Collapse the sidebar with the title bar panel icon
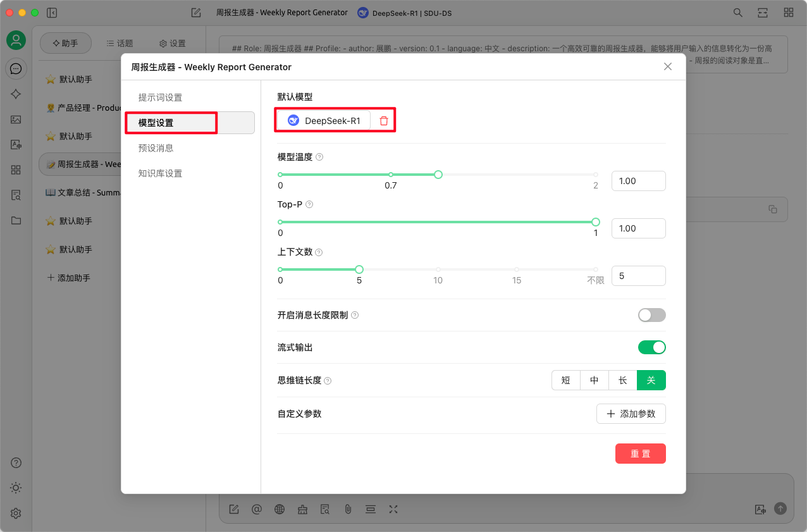The height and width of the screenshot is (532, 807). tap(52, 13)
